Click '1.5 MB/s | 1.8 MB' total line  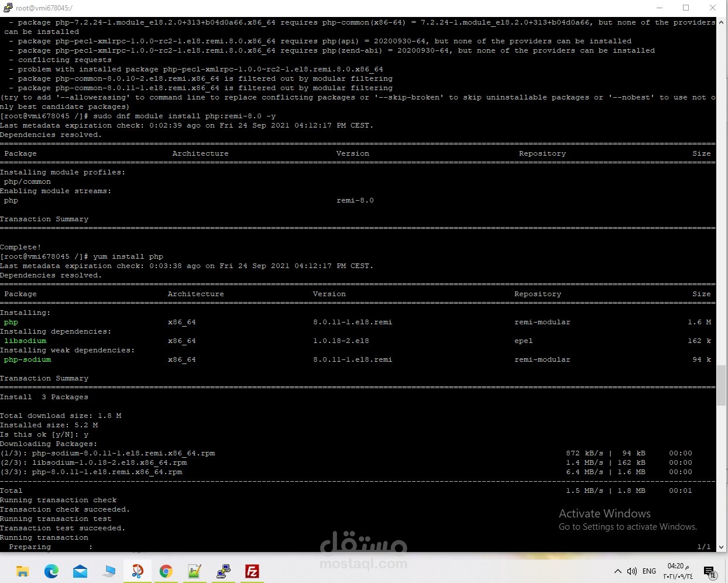[606, 491]
